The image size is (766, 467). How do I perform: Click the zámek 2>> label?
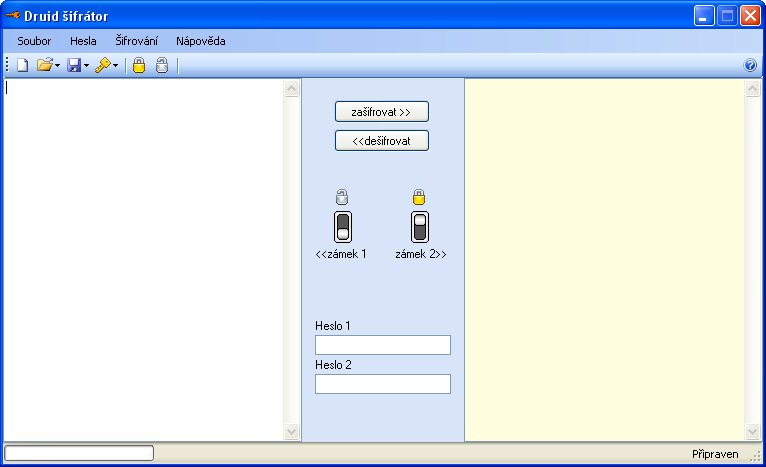point(421,254)
